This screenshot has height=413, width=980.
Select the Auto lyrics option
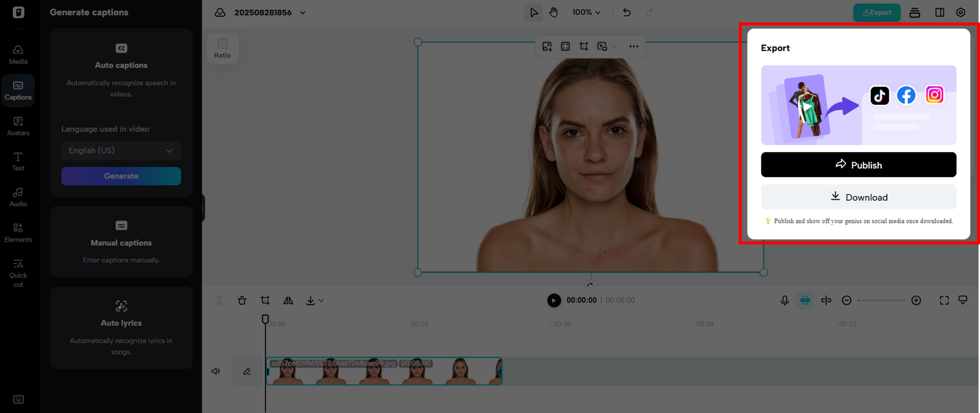(121, 327)
